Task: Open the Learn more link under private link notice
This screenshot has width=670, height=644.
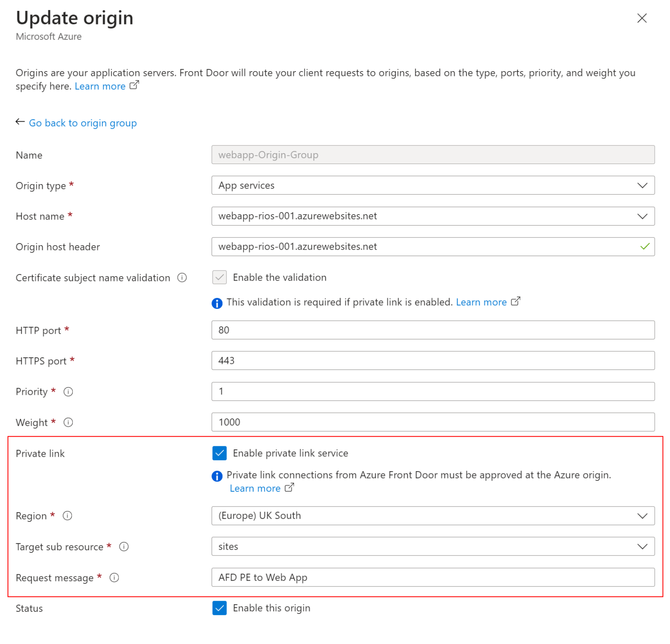Action: tap(255, 488)
